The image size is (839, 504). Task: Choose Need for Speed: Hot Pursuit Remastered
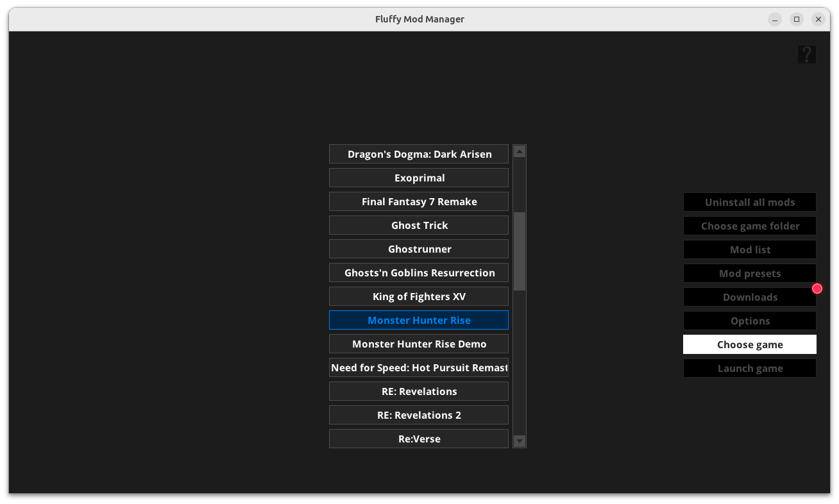click(419, 367)
